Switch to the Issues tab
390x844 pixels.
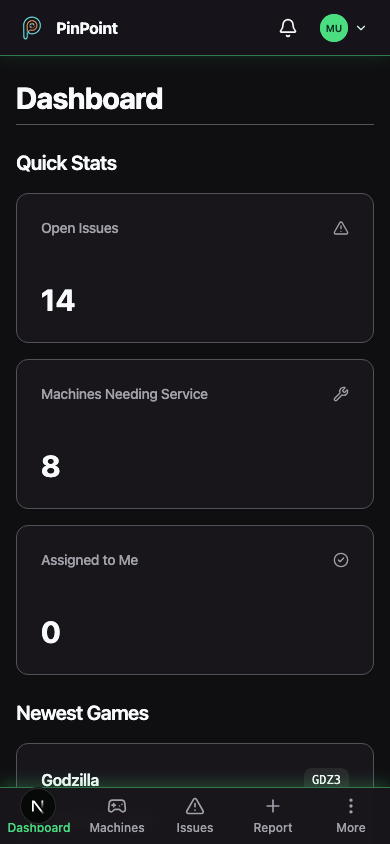195,815
